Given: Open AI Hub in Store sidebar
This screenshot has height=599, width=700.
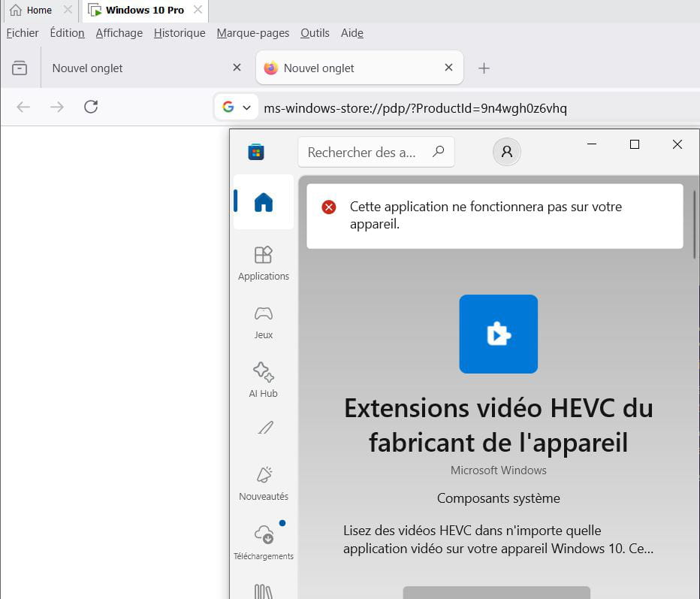Looking at the screenshot, I should pos(264,380).
